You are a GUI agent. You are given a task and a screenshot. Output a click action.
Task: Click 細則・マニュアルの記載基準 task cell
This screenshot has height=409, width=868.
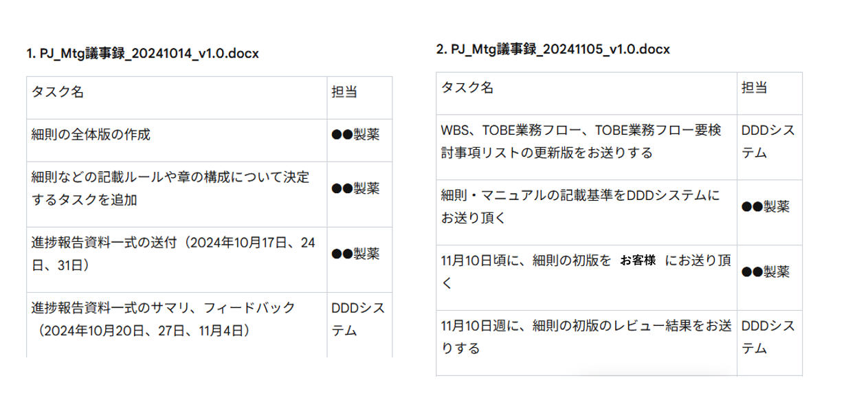pos(580,206)
